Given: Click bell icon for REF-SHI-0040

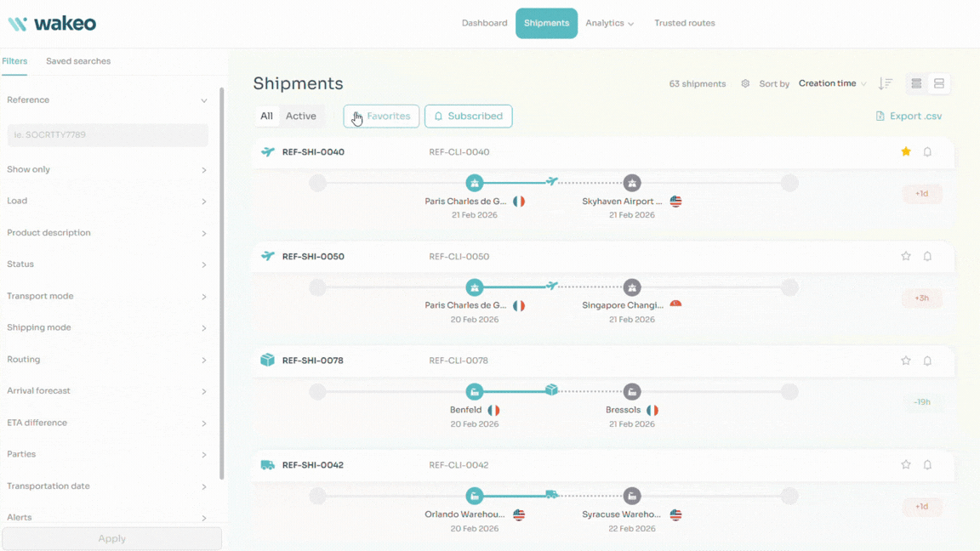Looking at the screenshot, I should (x=927, y=152).
